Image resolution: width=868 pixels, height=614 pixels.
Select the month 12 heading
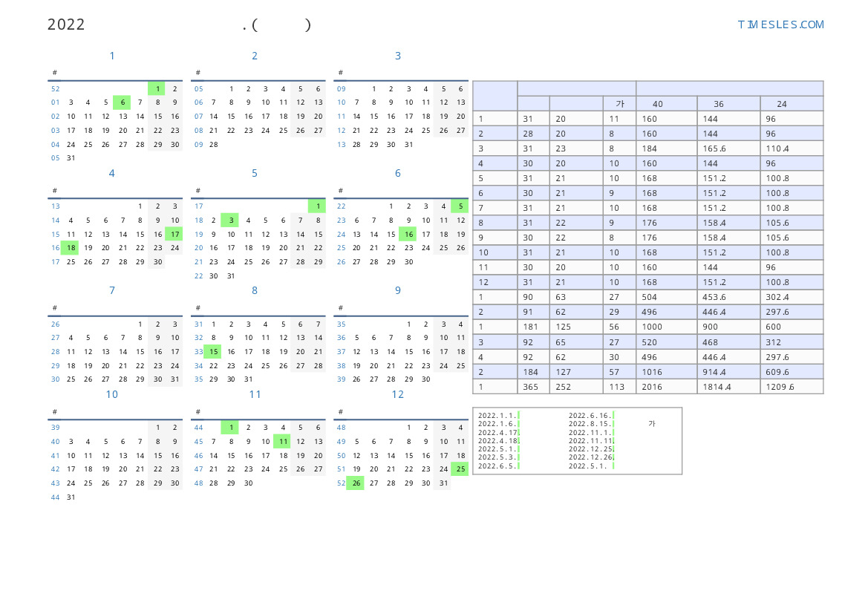397,395
